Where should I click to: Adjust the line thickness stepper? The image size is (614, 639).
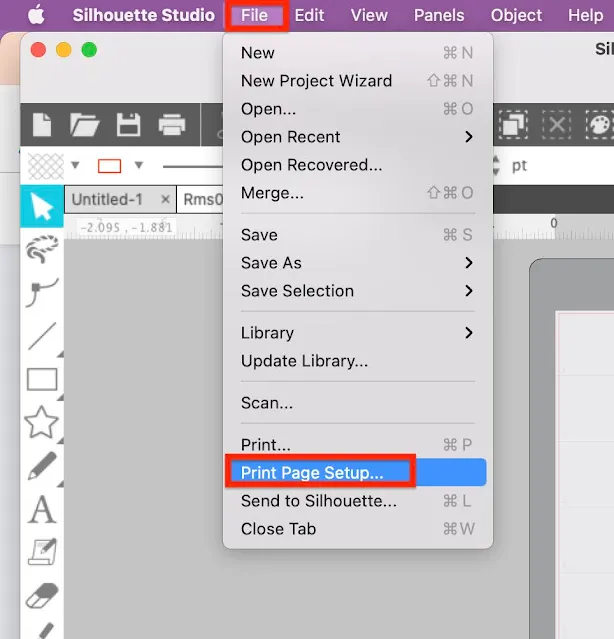[496, 165]
